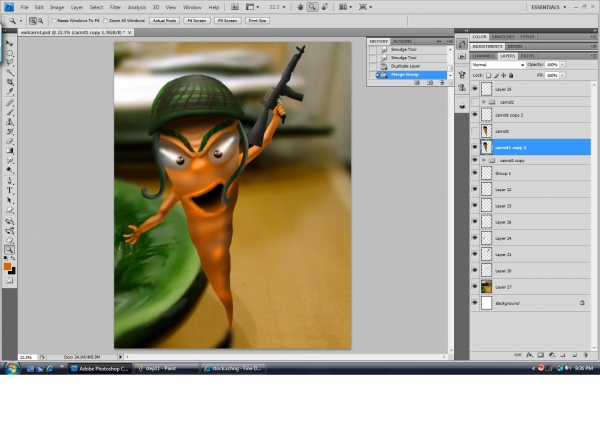This screenshot has height=438, width=600.
Task: Switch to the Channels tab
Action: point(484,56)
